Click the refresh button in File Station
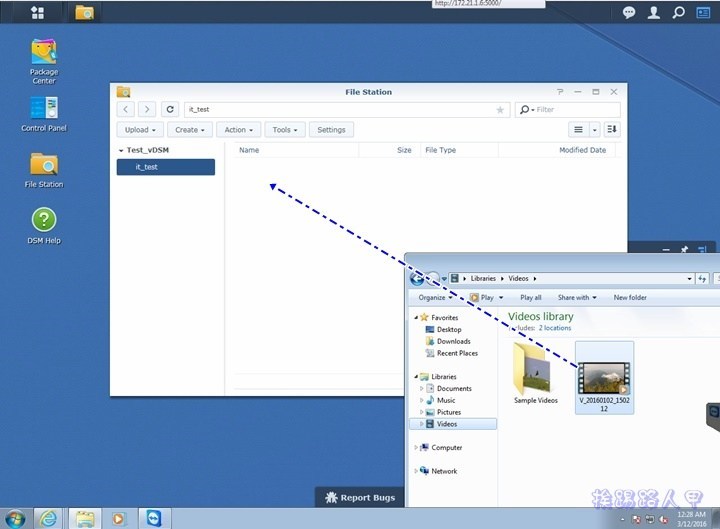Viewport: 720px width, 529px height. pyautogui.click(x=171, y=110)
